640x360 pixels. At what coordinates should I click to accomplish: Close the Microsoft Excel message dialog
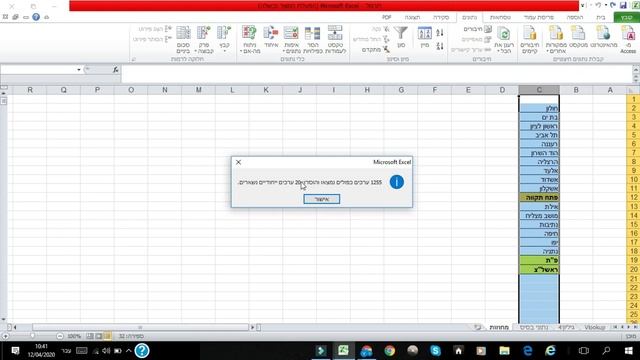click(x=238, y=162)
